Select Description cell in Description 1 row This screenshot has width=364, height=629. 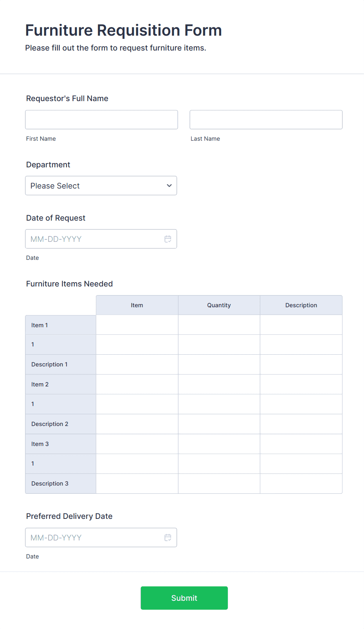coord(301,364)
